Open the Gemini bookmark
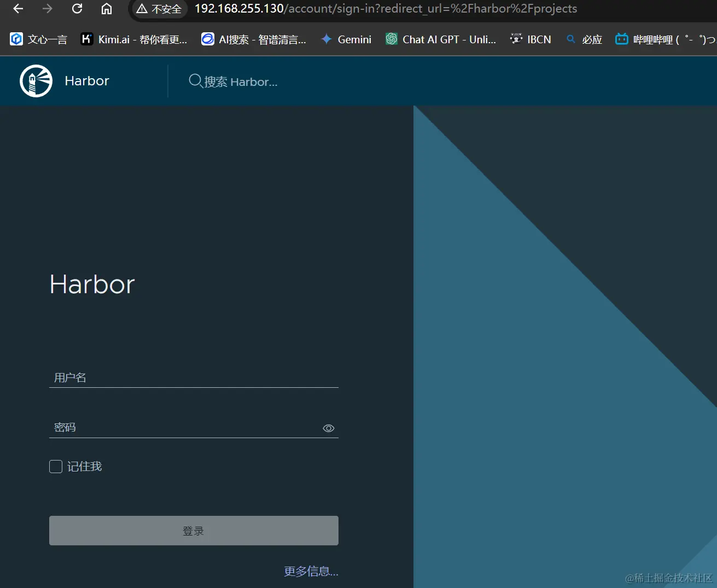The width and height of the screenshot is (717, 588). (x=346, y=39)
